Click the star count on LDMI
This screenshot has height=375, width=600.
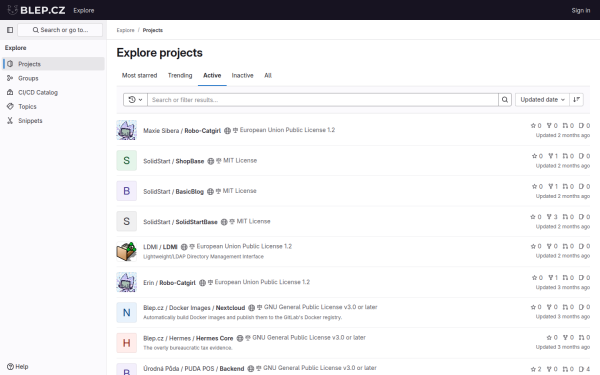click(x=536, y=246)
